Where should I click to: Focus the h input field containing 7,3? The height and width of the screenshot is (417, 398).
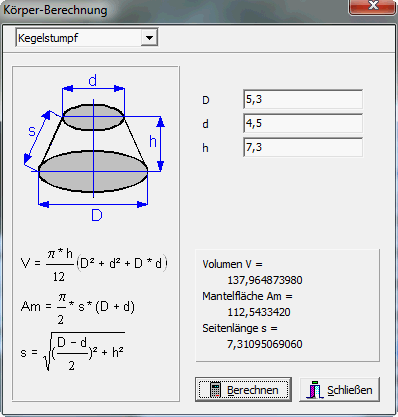tap(303, 147)
